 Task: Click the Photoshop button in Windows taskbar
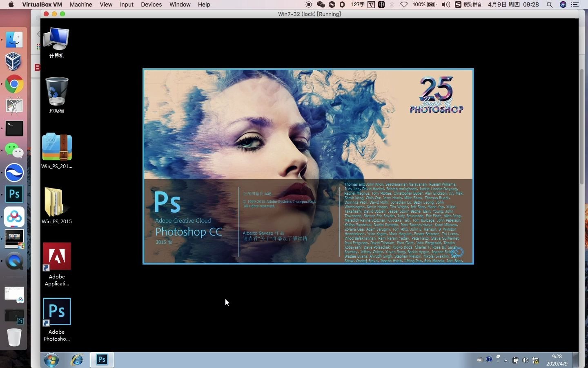[102, 360]
